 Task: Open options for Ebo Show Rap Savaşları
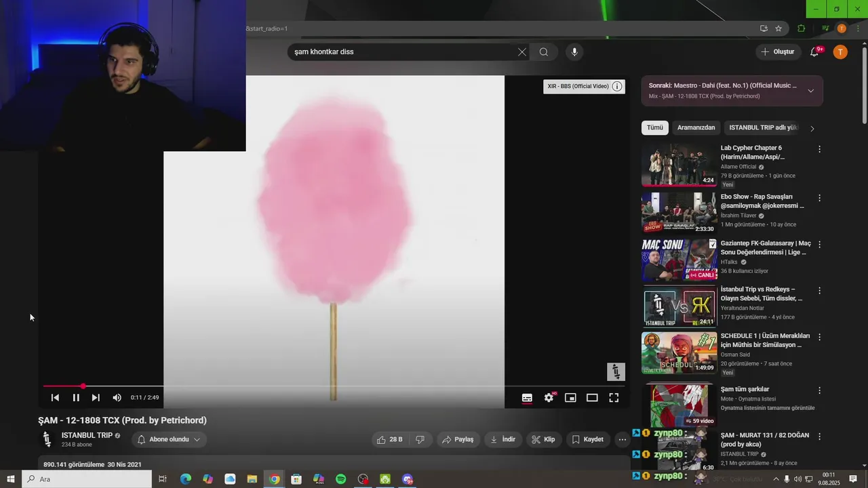tap(819, 198)
